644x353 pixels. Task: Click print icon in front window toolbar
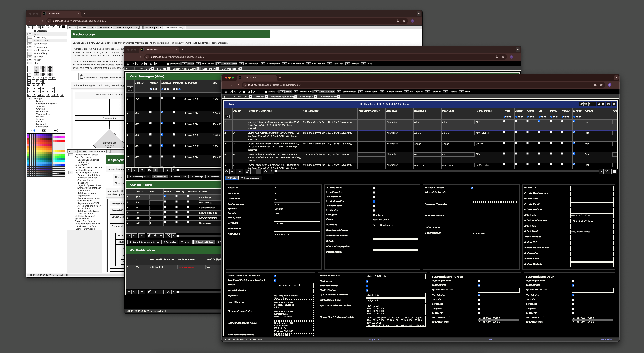pyautogui.click(x=244, y=92)
